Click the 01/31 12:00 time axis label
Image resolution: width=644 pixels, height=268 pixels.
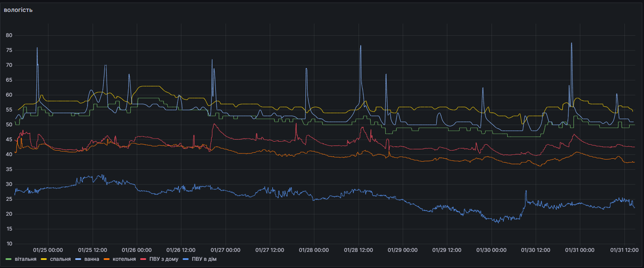[624, 250]
